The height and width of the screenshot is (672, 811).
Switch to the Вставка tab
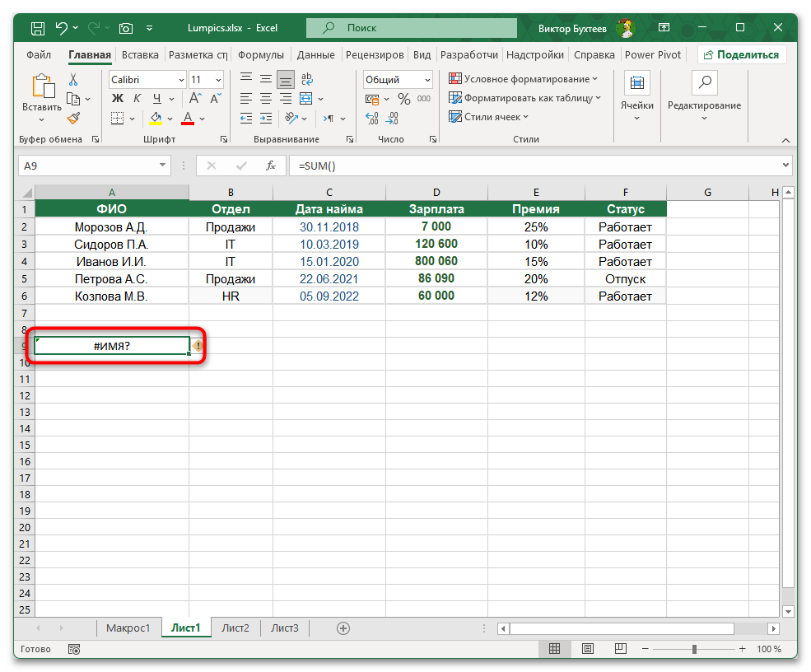pos(140,55)
